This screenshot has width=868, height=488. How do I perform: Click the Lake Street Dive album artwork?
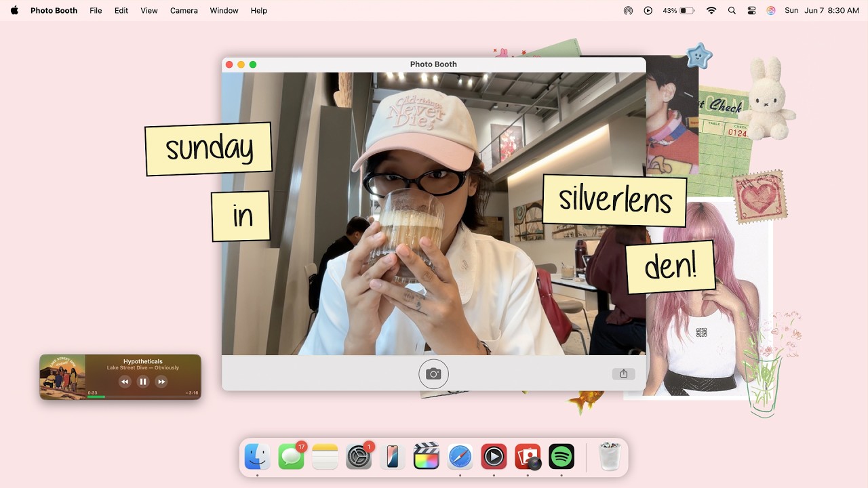tap(62, 377)
